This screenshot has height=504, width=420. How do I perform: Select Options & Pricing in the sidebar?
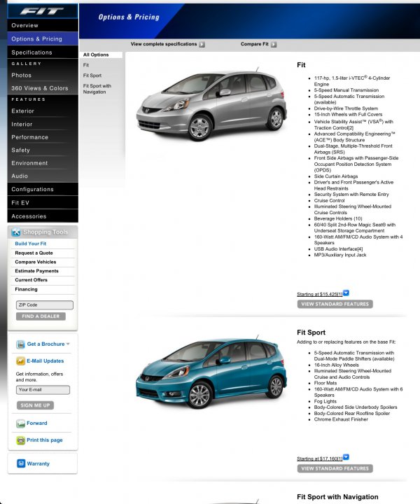point(43,39)
